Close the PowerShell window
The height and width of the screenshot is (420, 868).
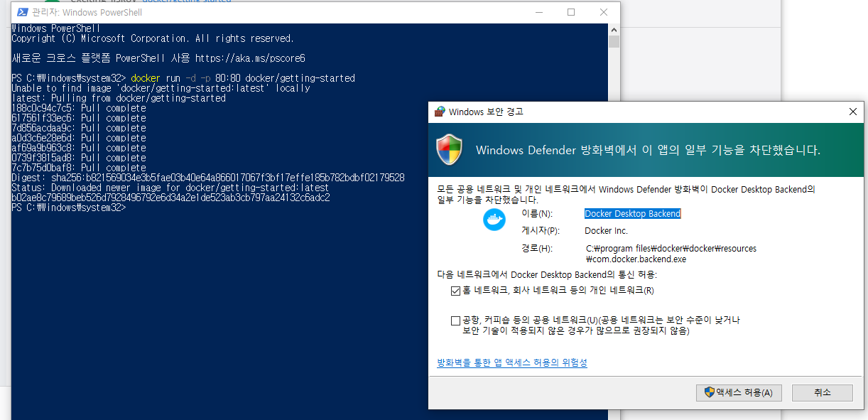603,13
